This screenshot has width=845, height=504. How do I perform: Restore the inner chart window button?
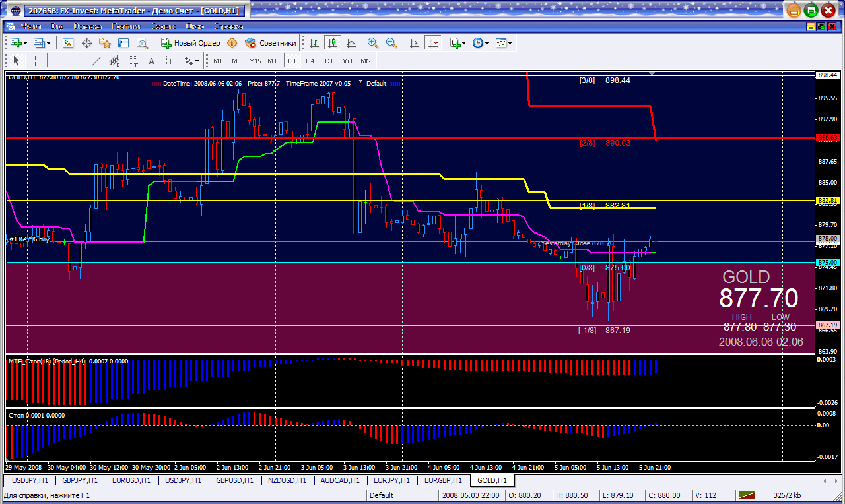pos(821,26)
